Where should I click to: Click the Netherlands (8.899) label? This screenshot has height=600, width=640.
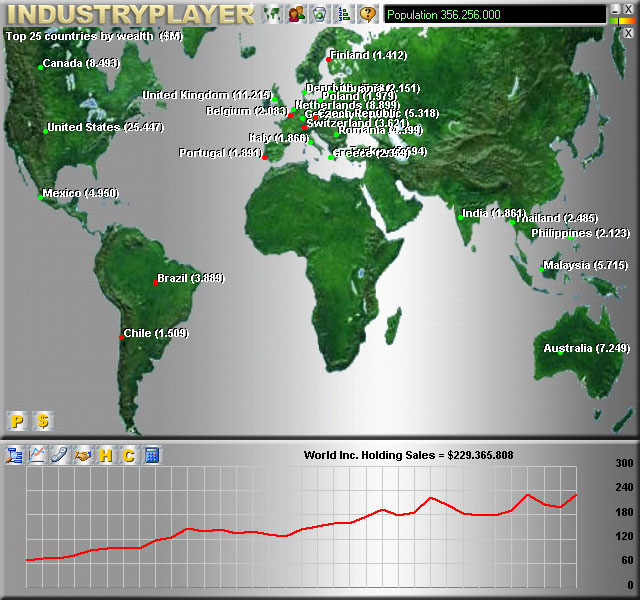pyautogui.click(x=347, y=105)
